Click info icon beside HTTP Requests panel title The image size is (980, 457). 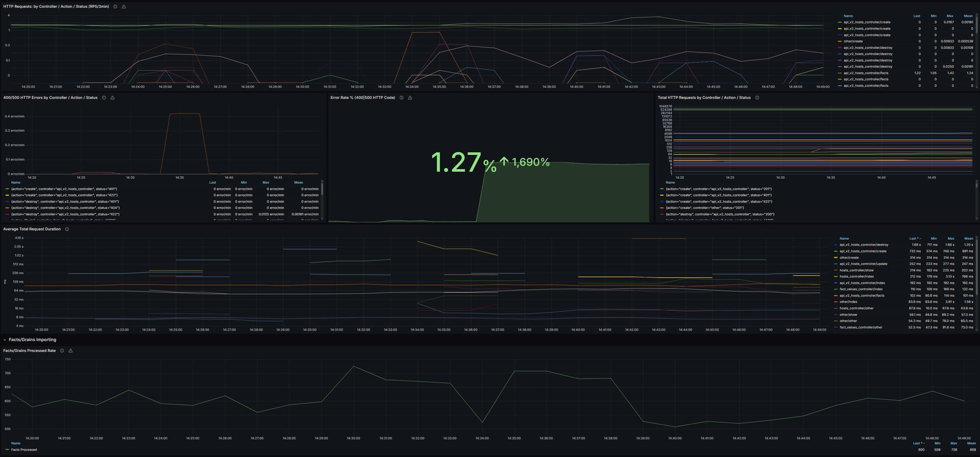click(115, 7)
